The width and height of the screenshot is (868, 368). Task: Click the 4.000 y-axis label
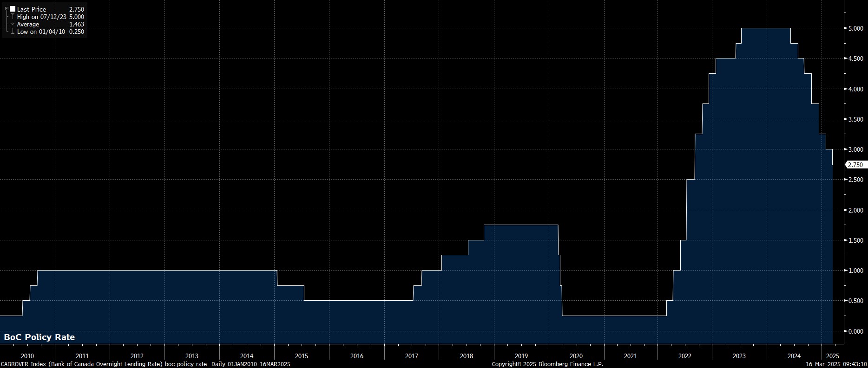[x=855, y=89]
